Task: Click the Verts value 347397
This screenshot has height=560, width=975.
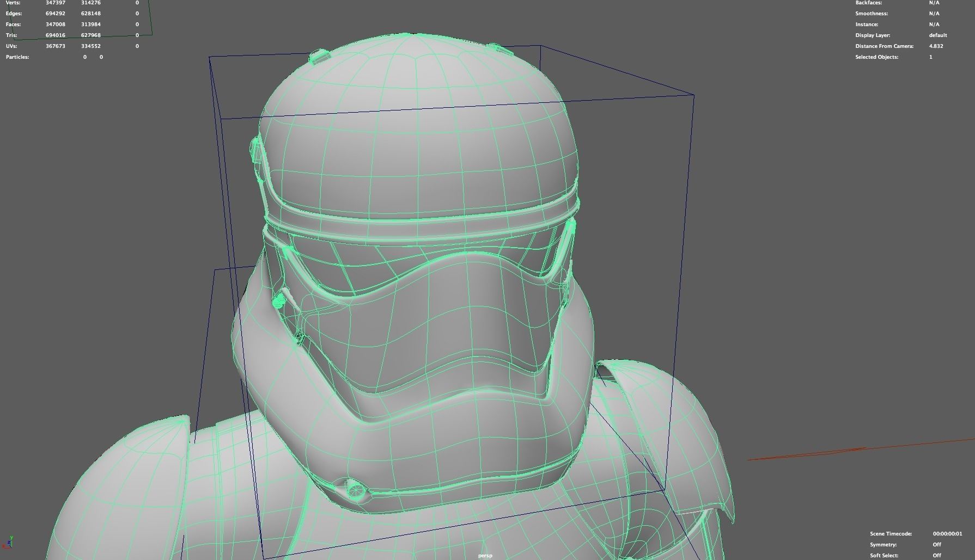Action: click(56, 3)
